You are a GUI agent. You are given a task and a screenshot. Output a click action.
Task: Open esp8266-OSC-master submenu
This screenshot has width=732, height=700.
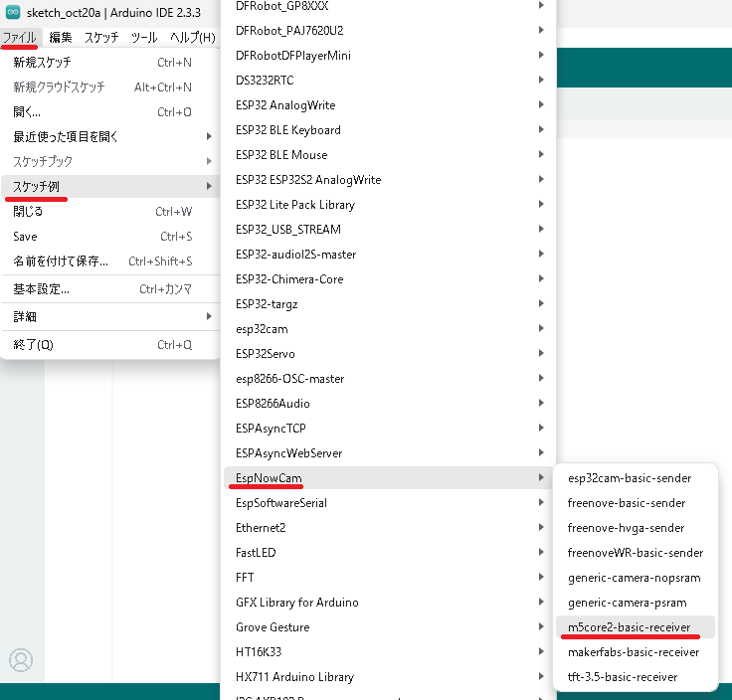click(x=389, y=379)
